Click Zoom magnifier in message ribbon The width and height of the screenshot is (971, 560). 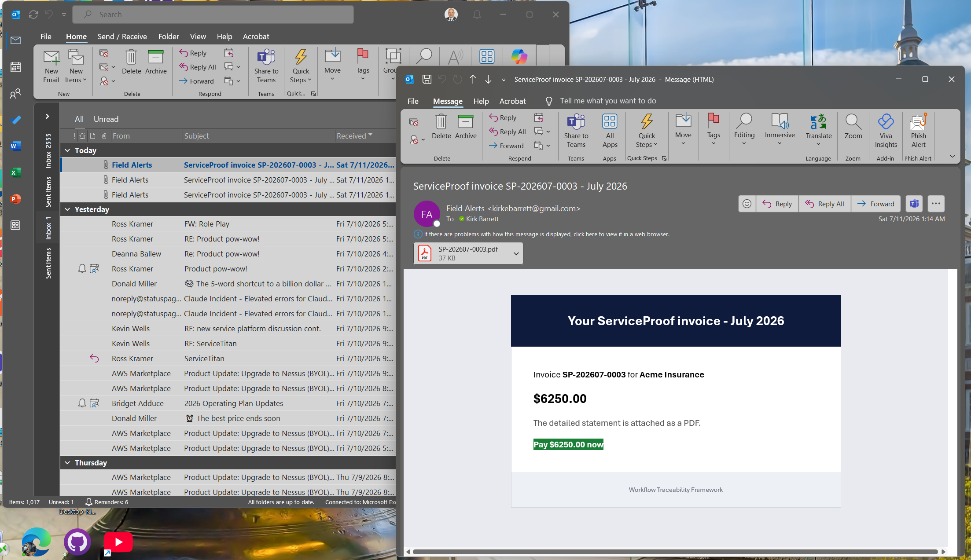[853, 127]
